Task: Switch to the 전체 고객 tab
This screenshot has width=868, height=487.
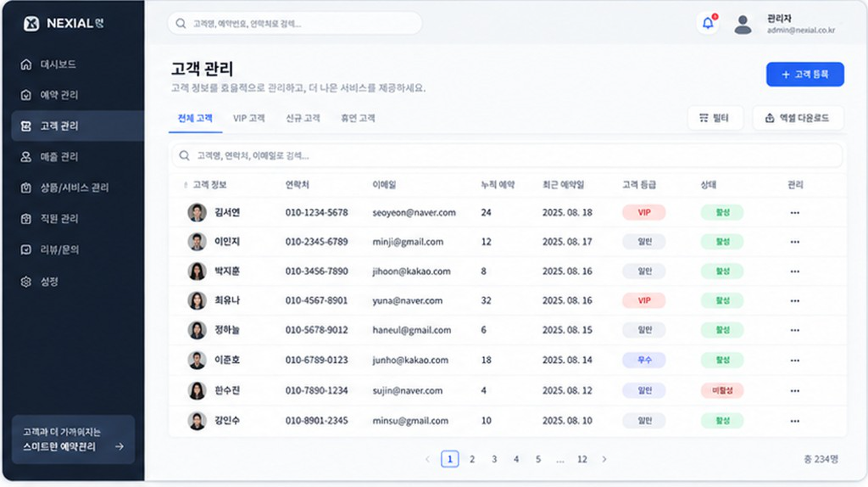Action: pos(195,118)
